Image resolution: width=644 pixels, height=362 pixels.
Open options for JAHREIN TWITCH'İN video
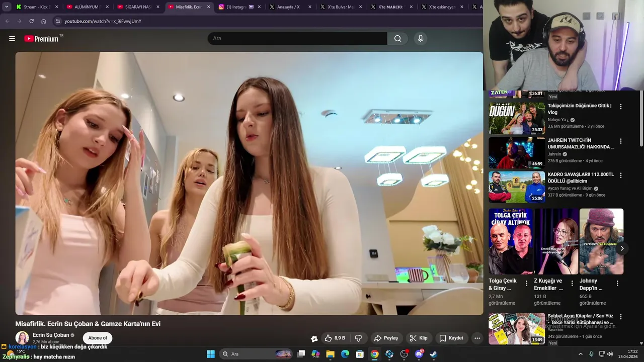pyautogui.click(x=621, y=141)
